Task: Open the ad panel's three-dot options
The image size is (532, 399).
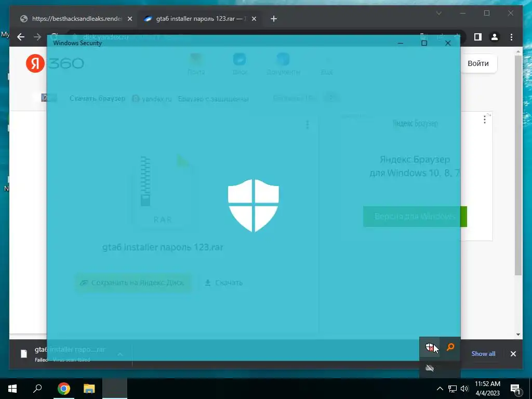Action: tap(485, 119)
